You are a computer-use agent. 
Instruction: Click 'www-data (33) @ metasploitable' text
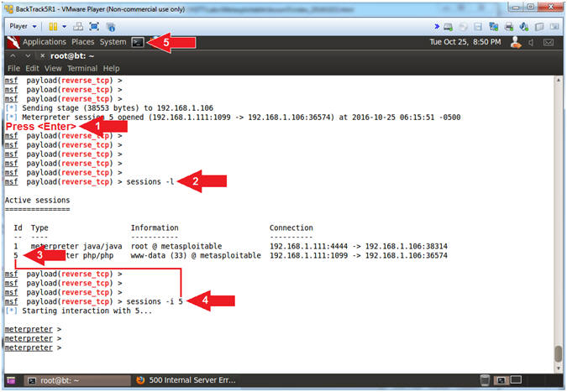(196, 255)
